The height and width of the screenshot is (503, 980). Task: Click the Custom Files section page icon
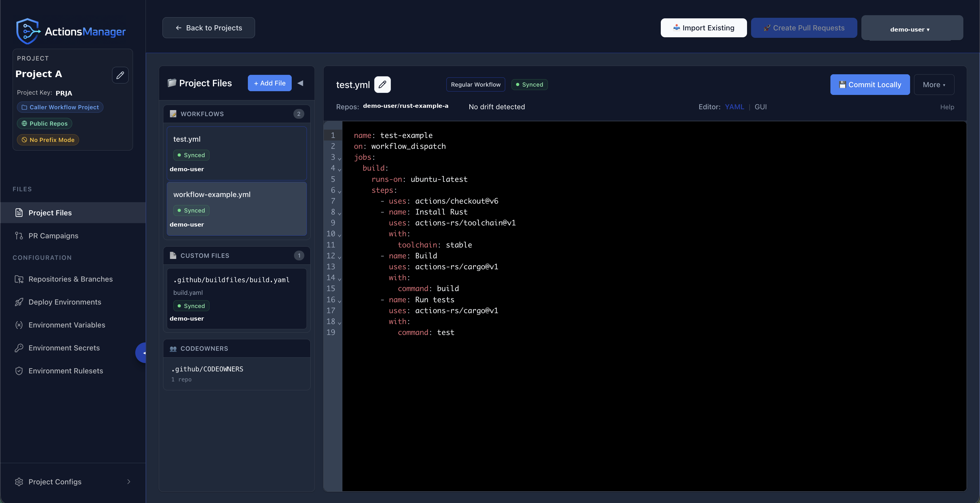point(173,256)
